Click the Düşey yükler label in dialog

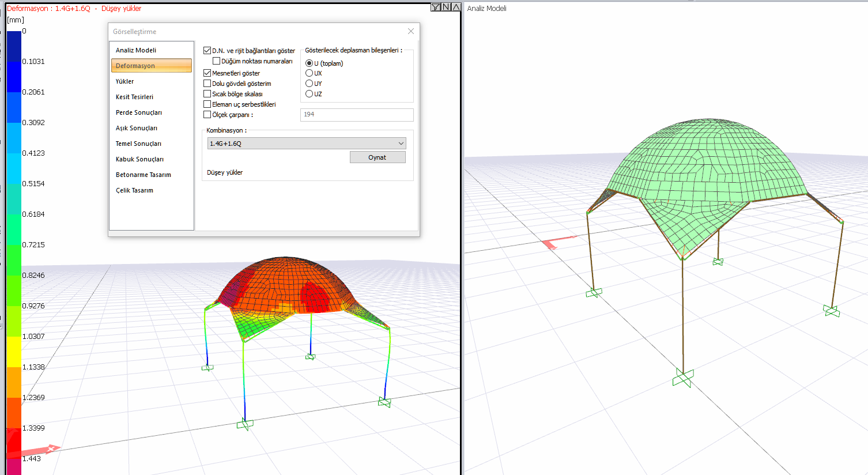(225, 172)
